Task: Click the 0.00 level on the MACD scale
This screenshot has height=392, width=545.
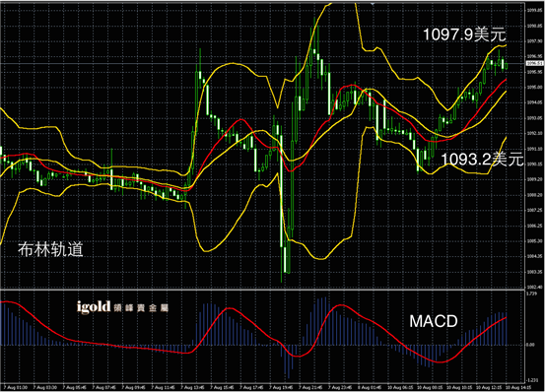Action: click(530, 345)
